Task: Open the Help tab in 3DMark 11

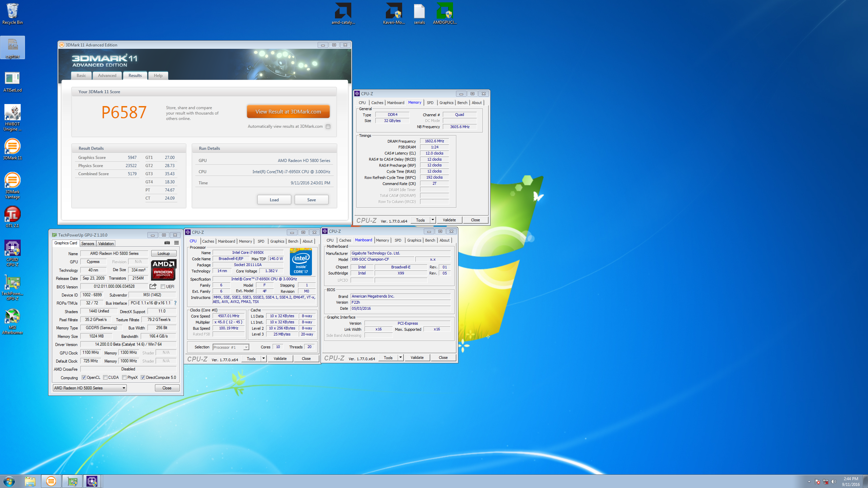Action: coord(158,76)
